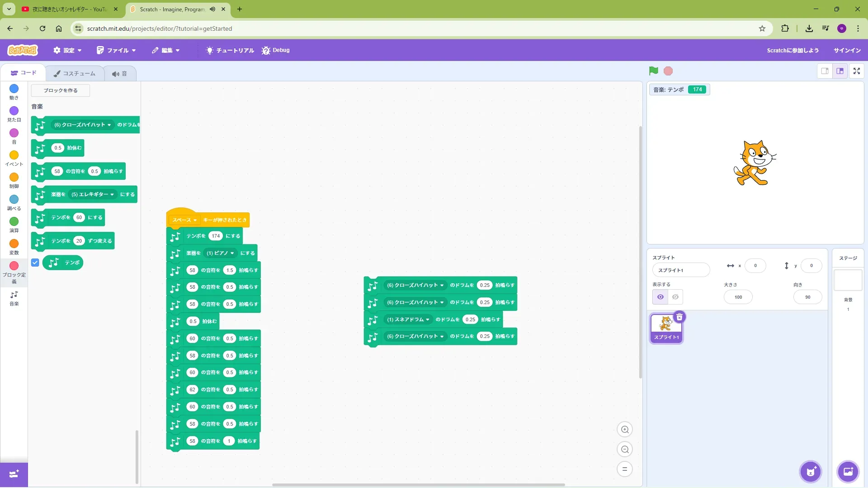
Task: Hide the sprite using the crossed-eye icon
Action: [675, 297]
